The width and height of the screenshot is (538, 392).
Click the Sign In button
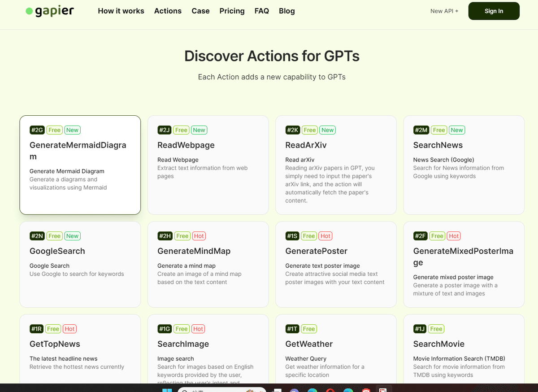[494, 11]
